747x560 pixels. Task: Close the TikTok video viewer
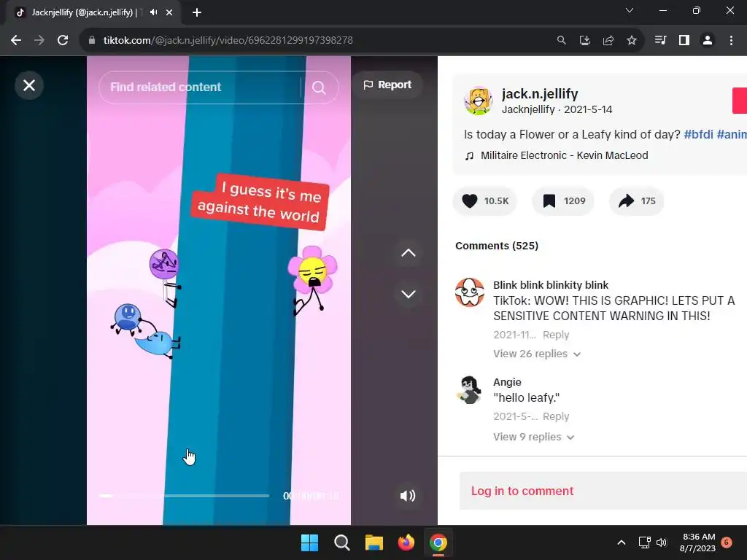click(29, 86)
